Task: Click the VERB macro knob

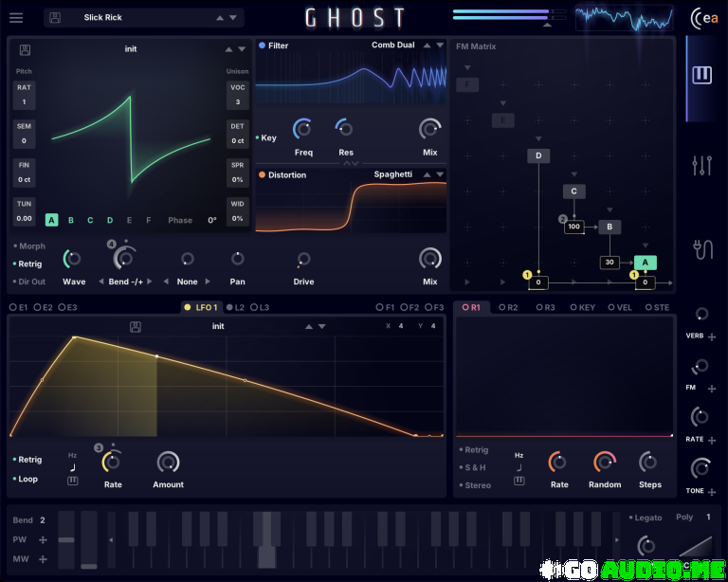Action: pyautogui.click(x=701, y=314)
